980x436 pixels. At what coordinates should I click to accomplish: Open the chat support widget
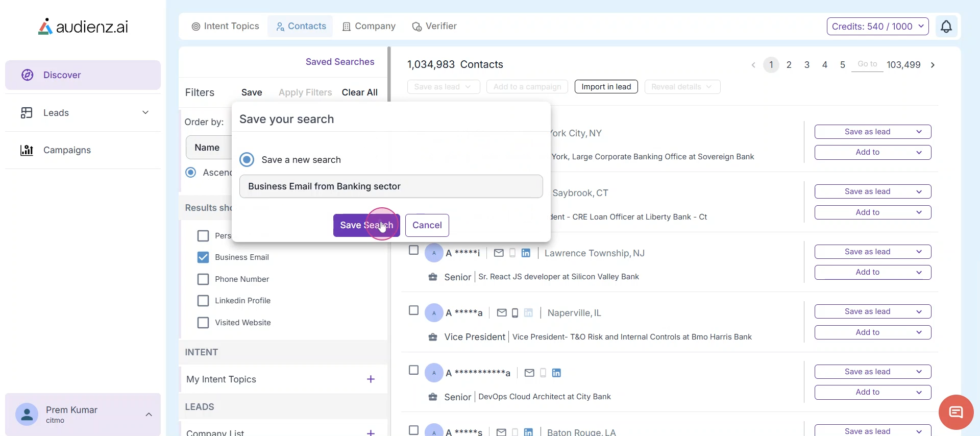(956, 412)
